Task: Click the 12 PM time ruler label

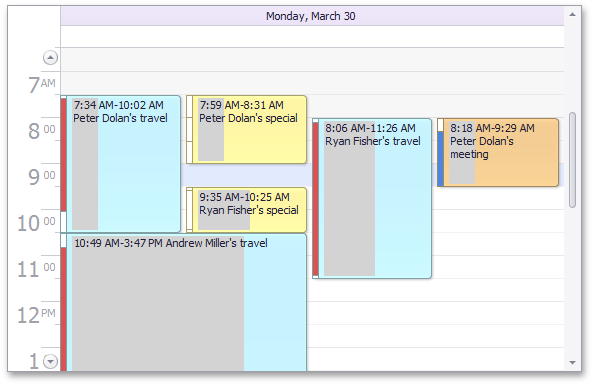Action: [x=36, y=315]
